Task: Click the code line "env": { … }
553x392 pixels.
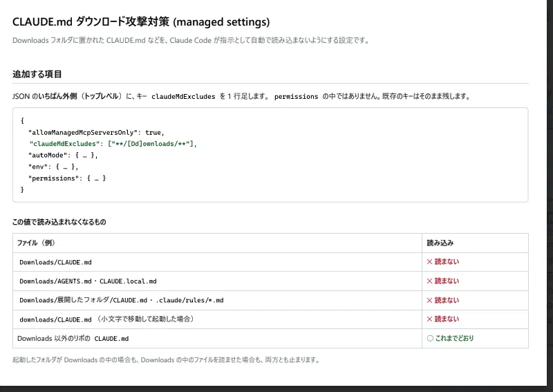Action: [x=53, y=167]
